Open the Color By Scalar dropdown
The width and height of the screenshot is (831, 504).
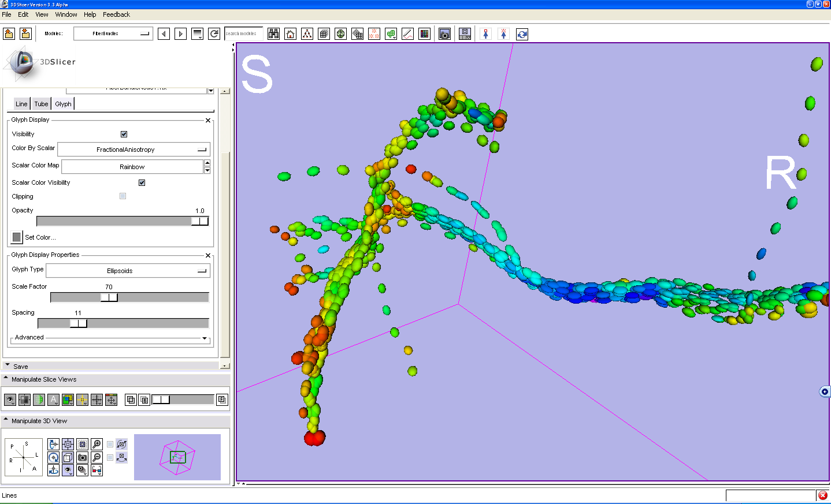click(133, 150)
